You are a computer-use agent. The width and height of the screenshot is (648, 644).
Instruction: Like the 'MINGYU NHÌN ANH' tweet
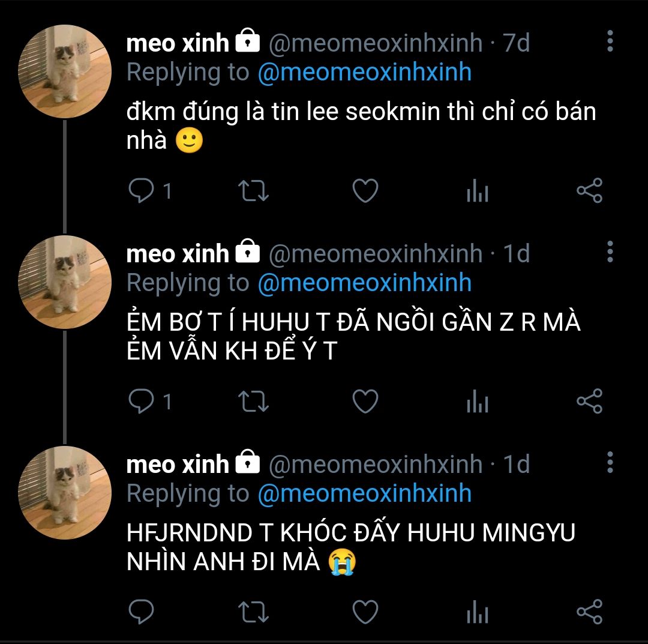point(365,612)
